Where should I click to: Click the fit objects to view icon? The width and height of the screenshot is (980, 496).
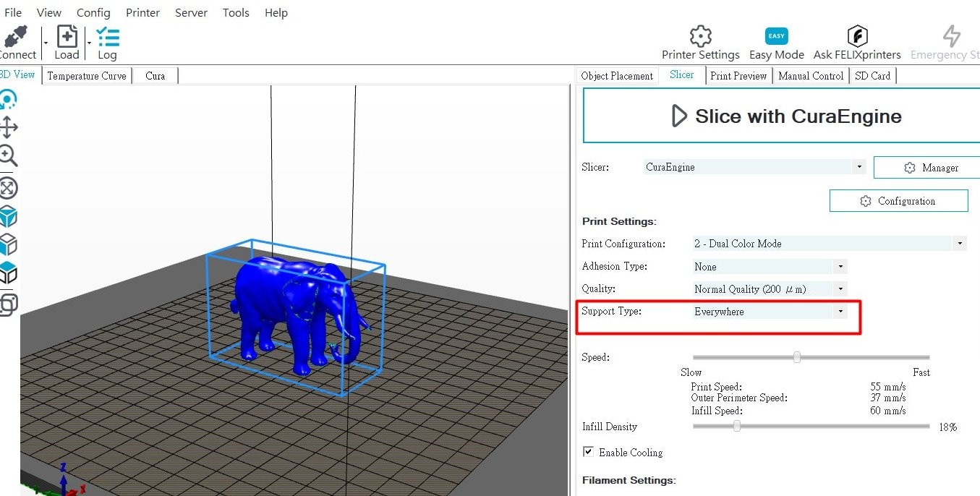point(8,189)
